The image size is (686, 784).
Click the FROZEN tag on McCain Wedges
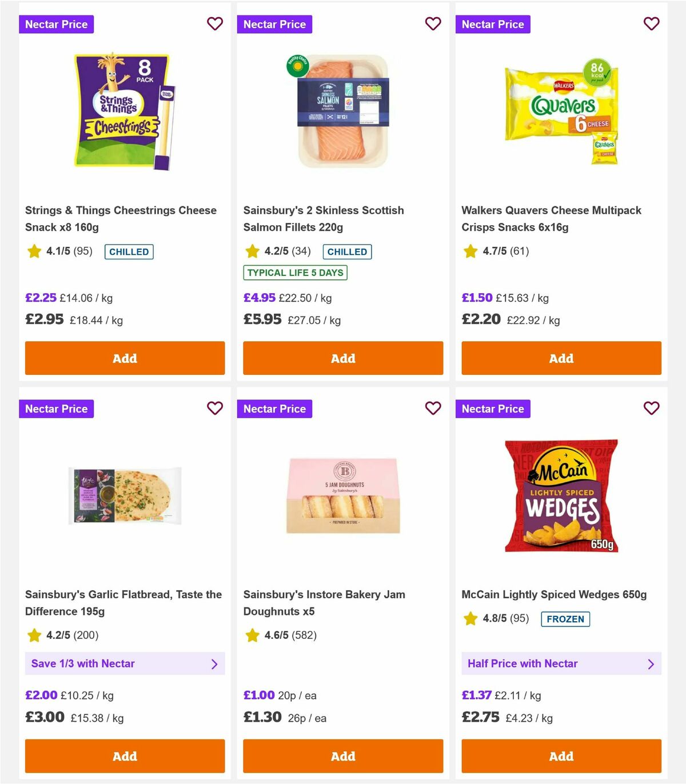[566, 618]
